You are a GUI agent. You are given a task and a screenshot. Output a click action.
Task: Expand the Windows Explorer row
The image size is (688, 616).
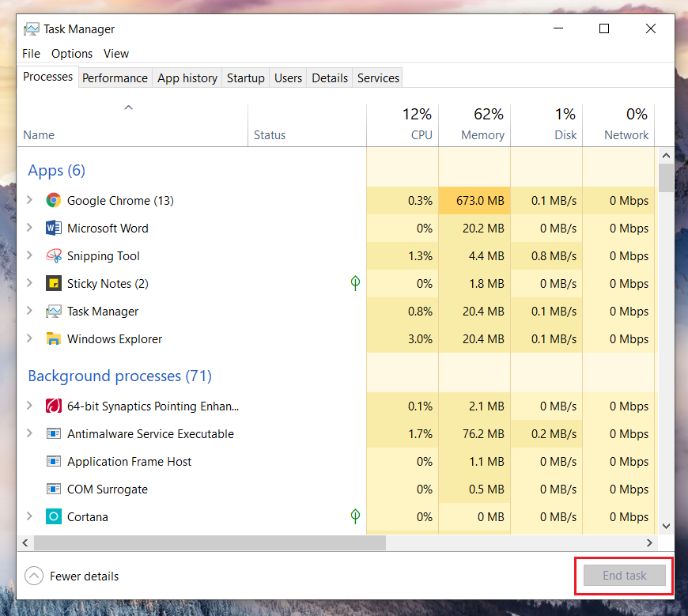pyautogui.click(x=29, y=338)
